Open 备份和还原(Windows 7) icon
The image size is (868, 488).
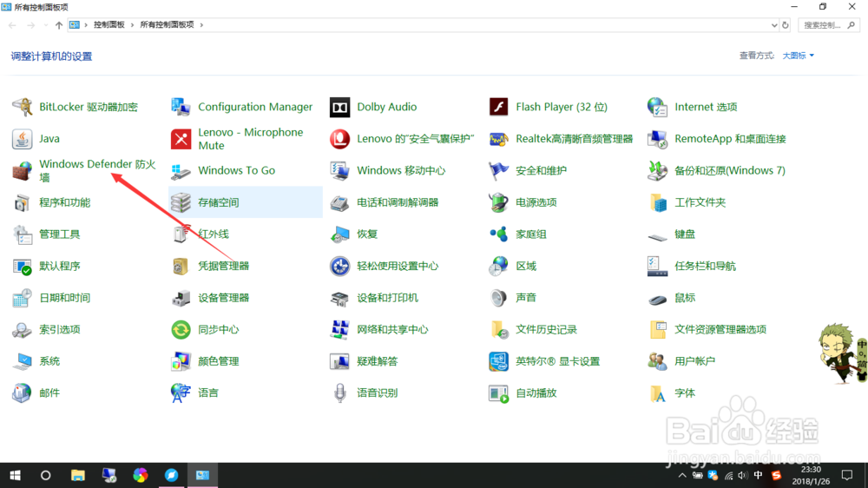[x=658, y=170]
